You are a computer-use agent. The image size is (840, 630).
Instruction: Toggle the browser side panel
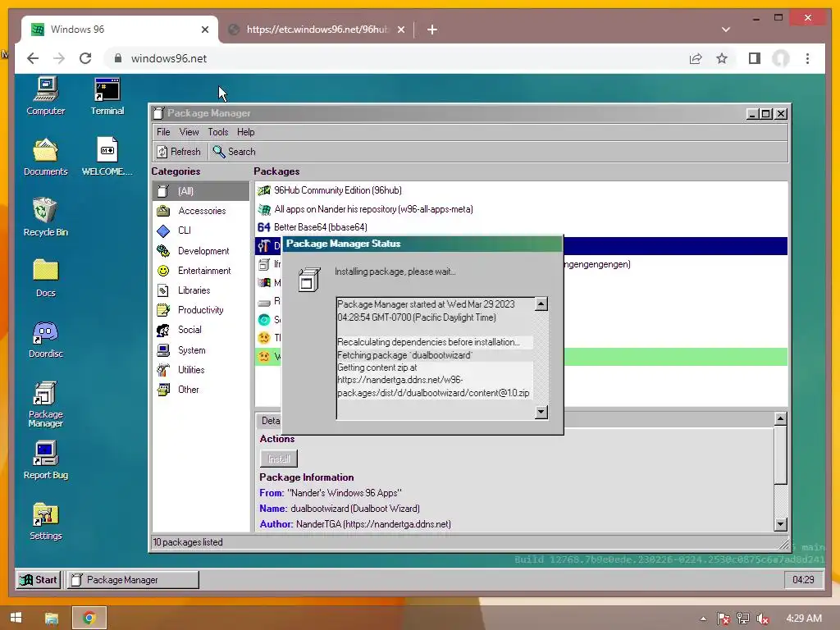coord(755,58)
